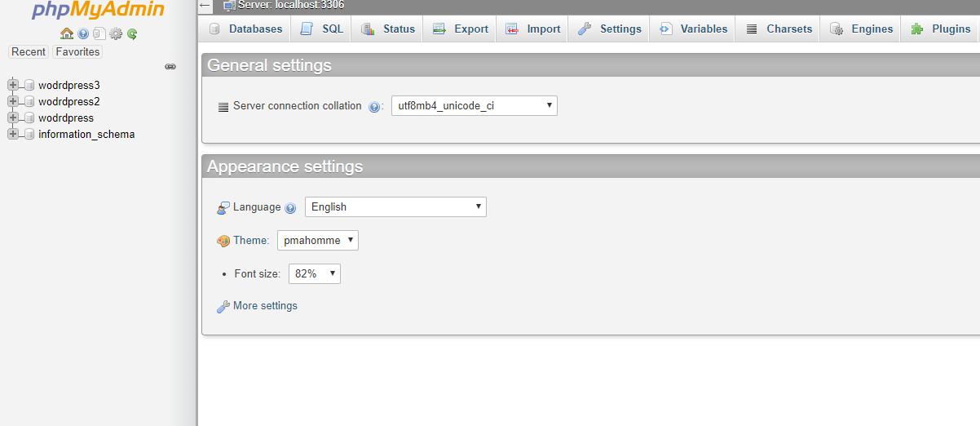Switch to the SQL tab

tap(321, 29)
